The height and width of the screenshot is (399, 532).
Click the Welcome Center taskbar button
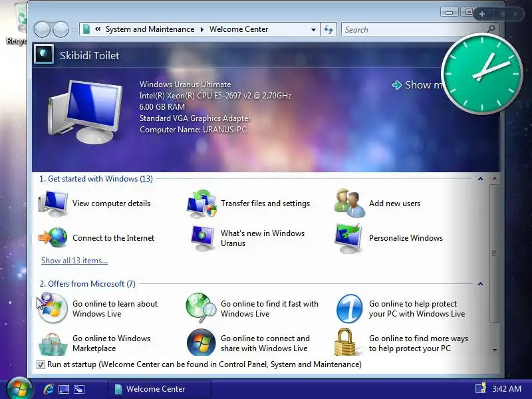[159, 389]
